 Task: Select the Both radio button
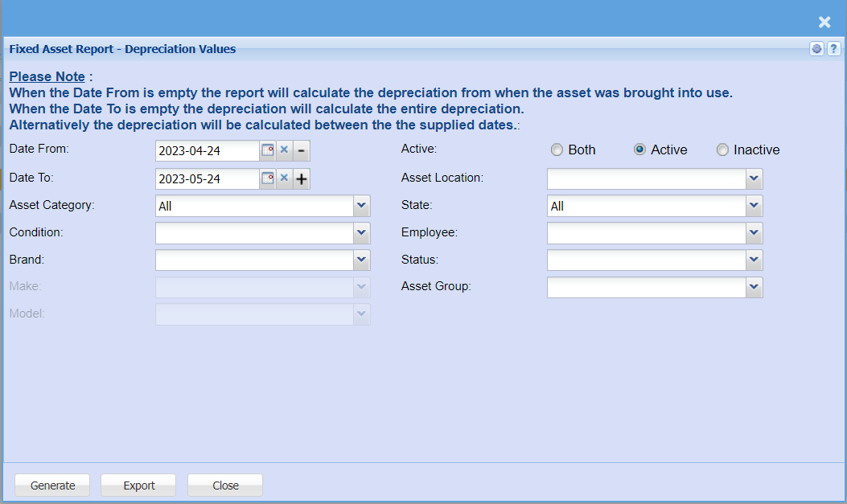point(557,150)
